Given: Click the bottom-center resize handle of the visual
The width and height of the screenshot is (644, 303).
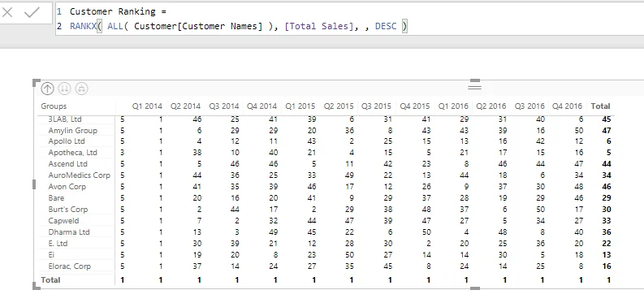Looking at the screenshot, I should [474, 288].
